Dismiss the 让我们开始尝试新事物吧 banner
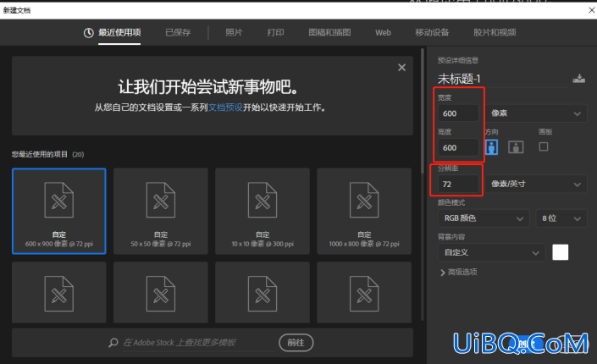This screenshot has width=597, height=364. tap(401, 68)
